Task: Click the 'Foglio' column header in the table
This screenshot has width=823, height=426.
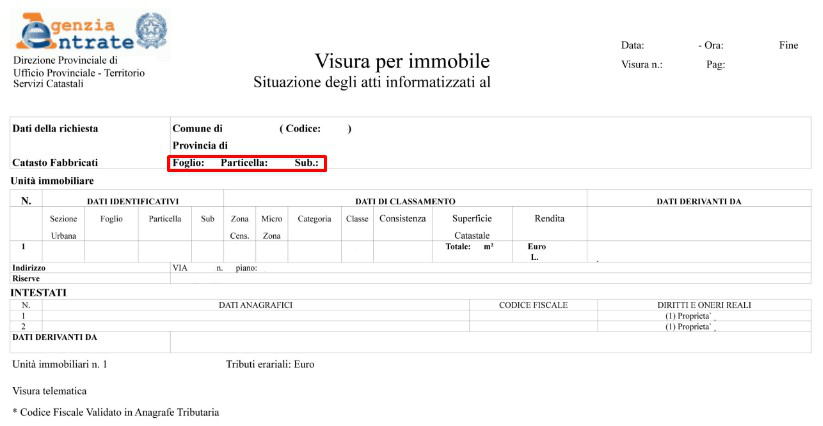Action: coord(111,219)
